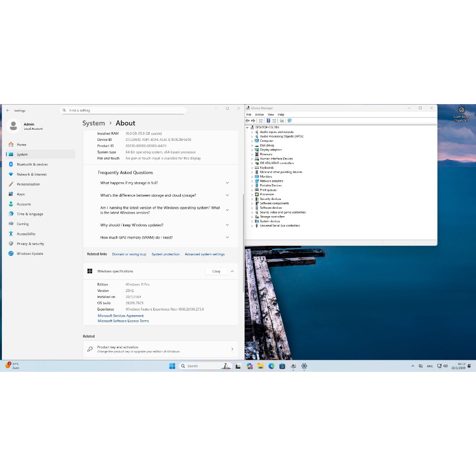This screenshot has height=476, width=476.
Task: Open the Gaming settings section
Action: point(23,224)
